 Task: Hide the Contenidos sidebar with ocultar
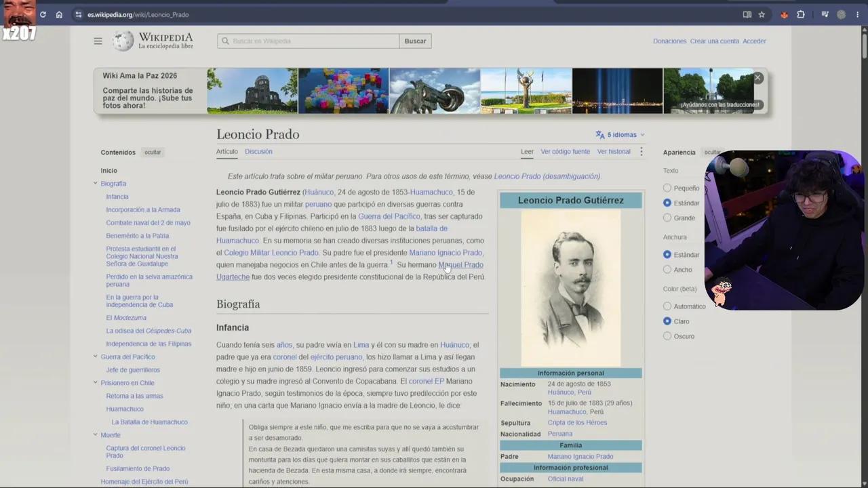[153, 152]
